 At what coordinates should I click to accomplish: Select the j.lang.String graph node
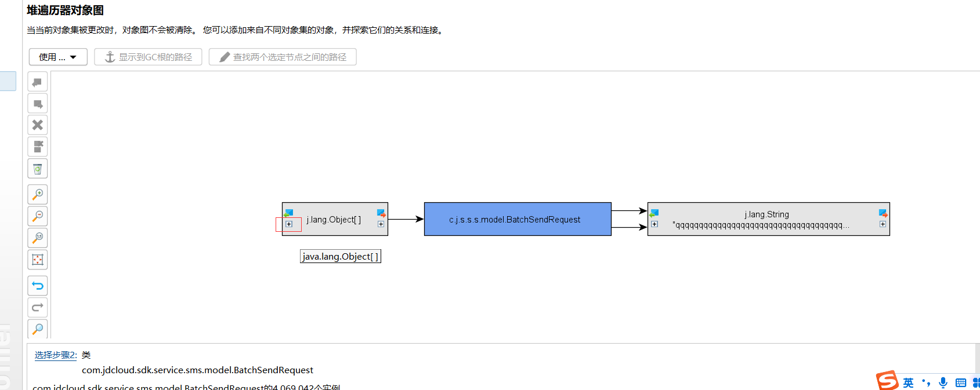click(x=768, y=219)
